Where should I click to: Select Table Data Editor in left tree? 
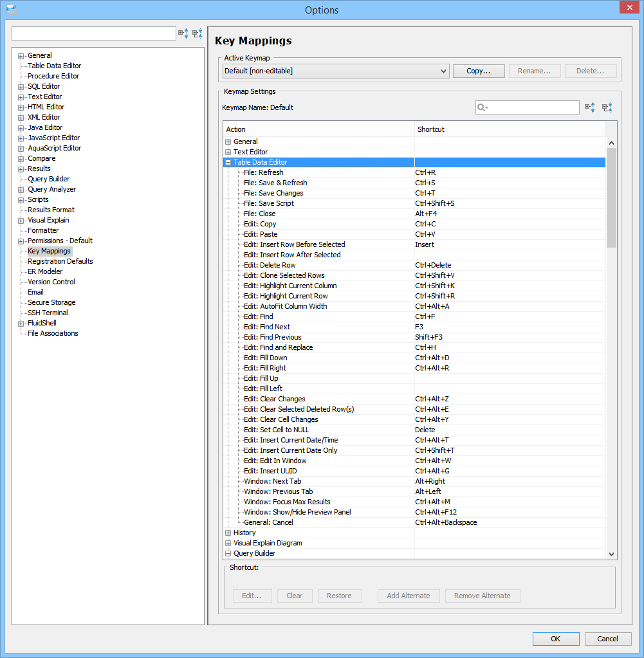(55, 66)
